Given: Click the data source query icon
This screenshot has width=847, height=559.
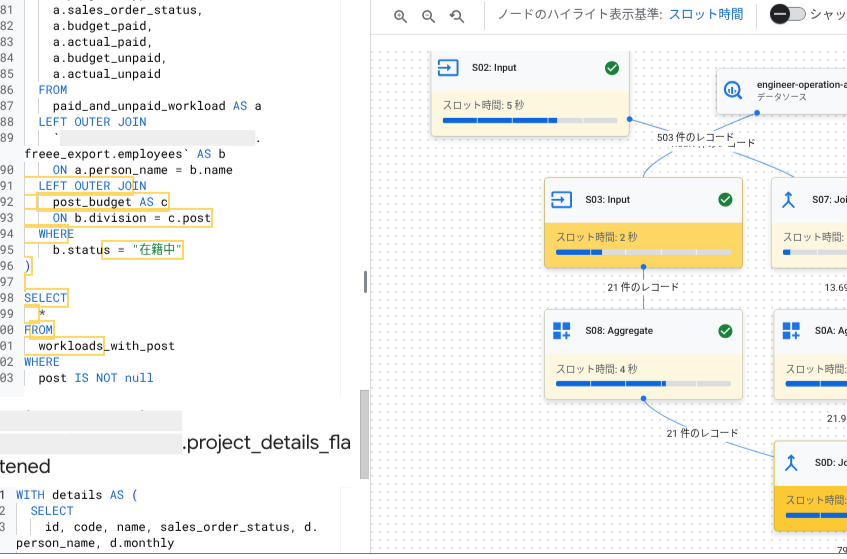Looking at the screenshot, I should [733, 90].
